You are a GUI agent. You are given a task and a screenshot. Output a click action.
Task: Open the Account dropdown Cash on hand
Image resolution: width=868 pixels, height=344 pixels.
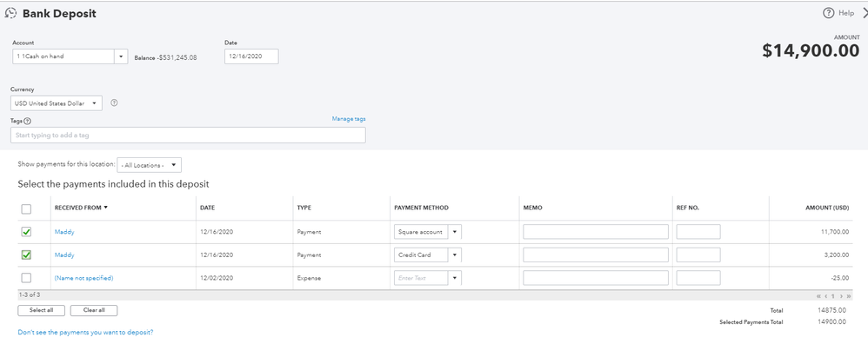[x=121, y=56]
